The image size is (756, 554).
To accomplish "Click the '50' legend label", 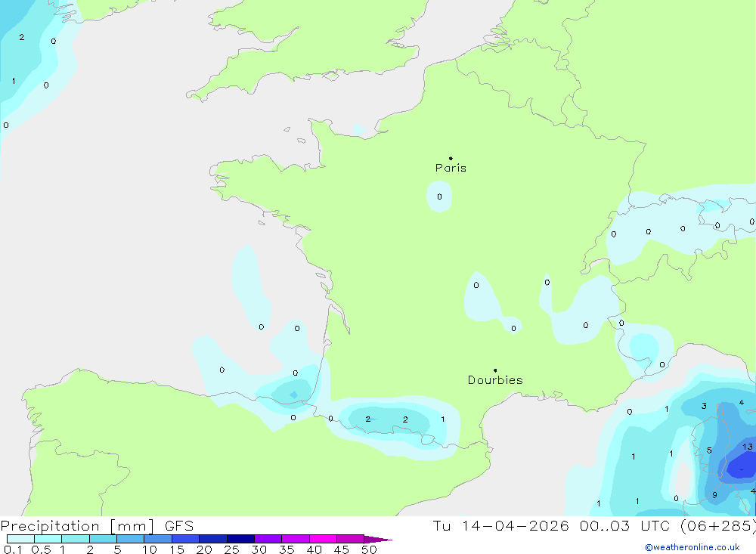I will 369,549.
